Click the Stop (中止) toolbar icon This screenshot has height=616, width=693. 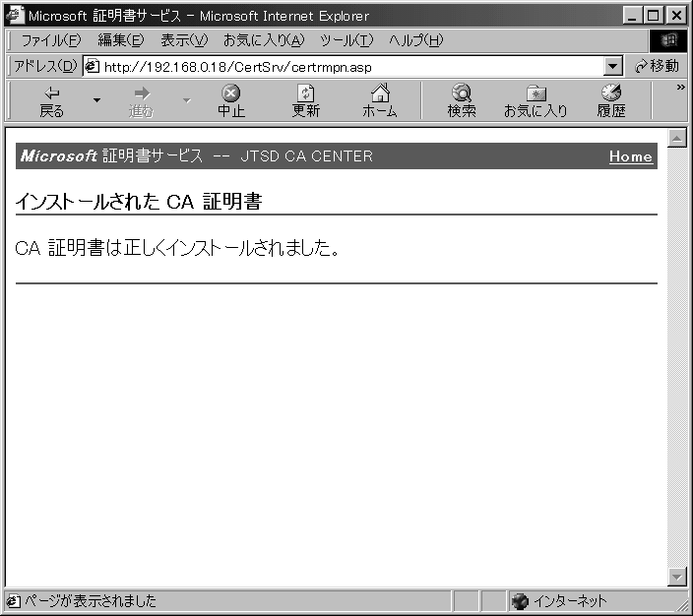(x=230, y=101)
